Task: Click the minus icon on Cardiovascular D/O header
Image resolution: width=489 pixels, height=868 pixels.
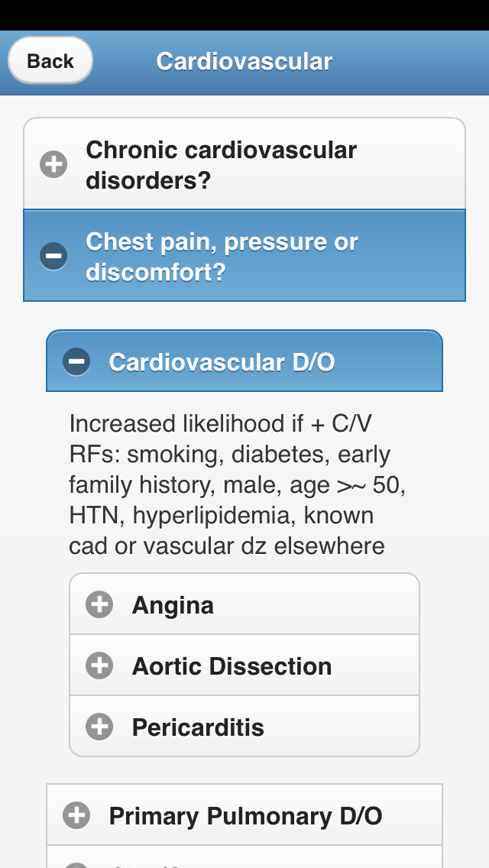Action: (x=76, y=361)
